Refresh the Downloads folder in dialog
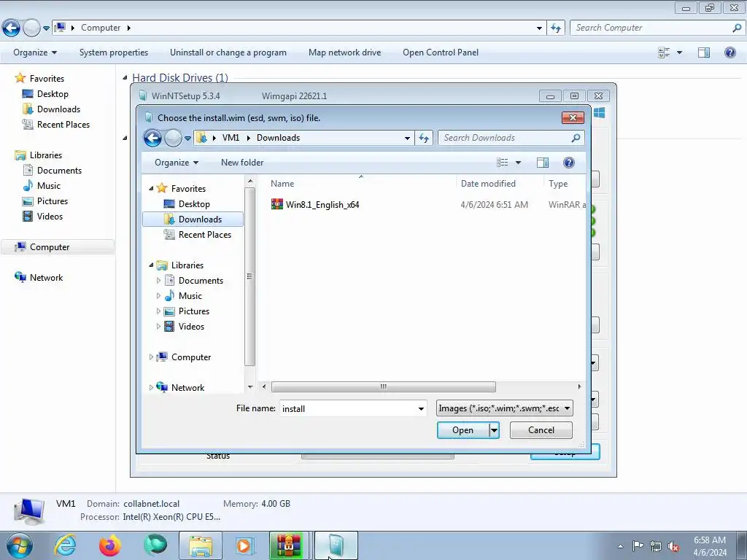Viewport: 747px width, 560px height. point(424,138)
